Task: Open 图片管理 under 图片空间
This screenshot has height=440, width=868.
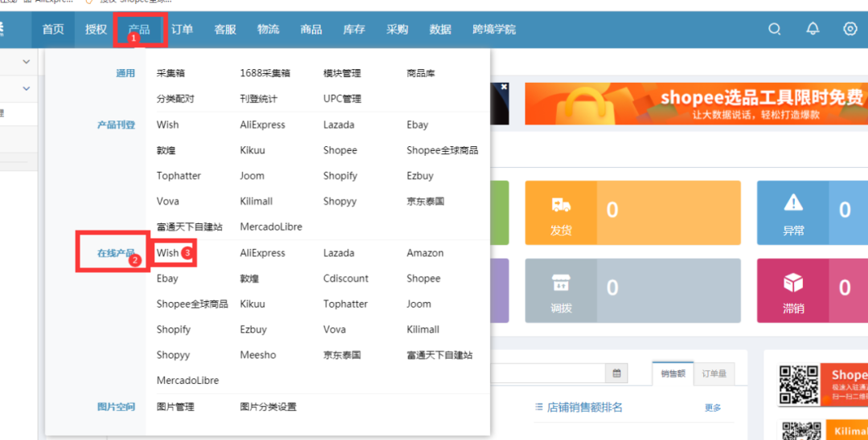Action: coord(175,407)
